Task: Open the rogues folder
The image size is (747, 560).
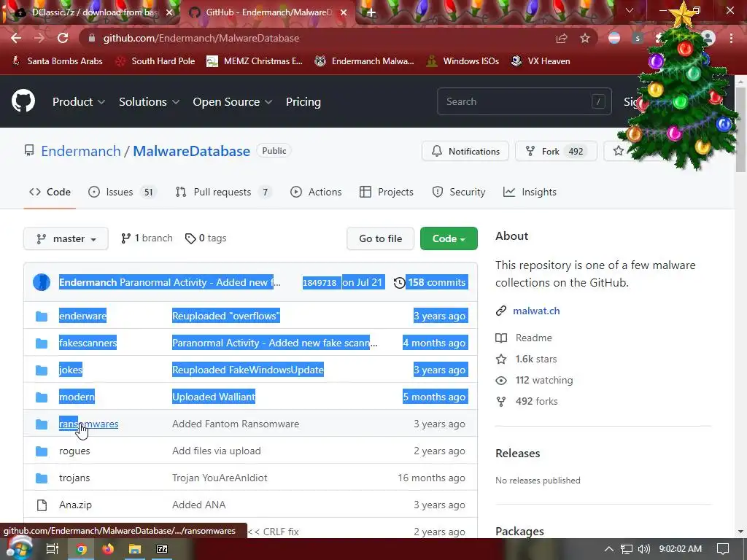Action: [x=74, y=451]
